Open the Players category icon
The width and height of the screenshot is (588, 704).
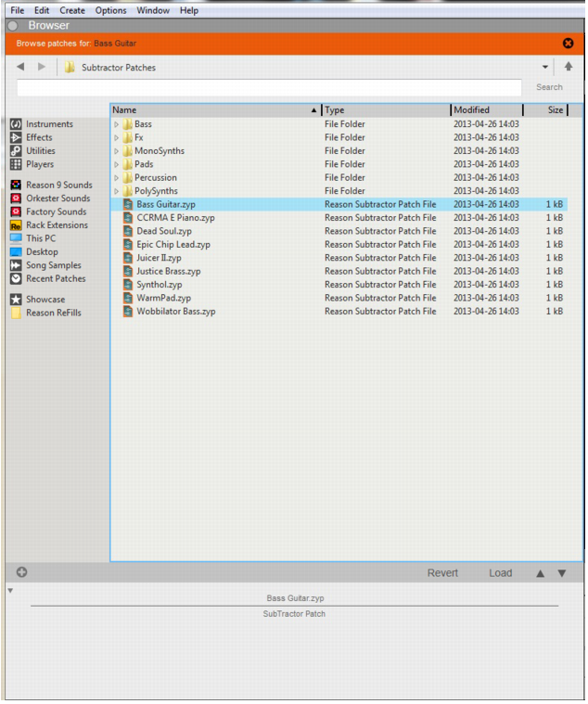(16, 164)
